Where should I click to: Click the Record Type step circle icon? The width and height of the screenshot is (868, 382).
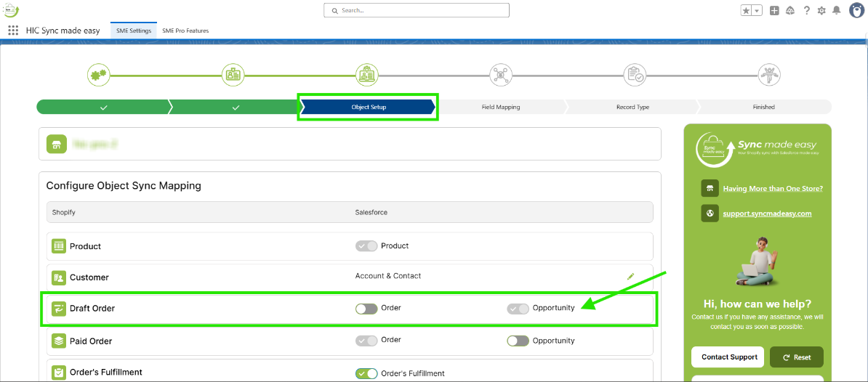tap(635, 74)
